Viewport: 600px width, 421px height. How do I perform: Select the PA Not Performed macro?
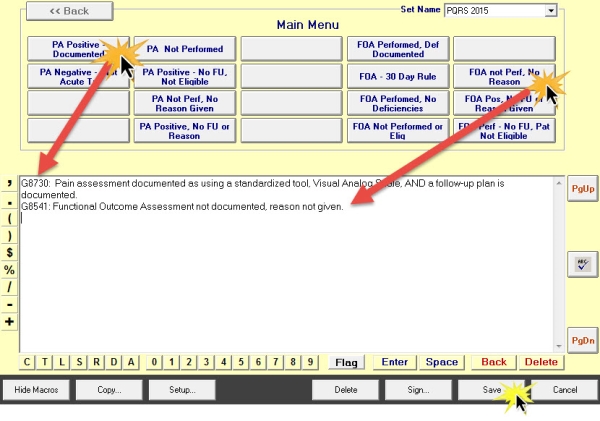pos(184,48)
